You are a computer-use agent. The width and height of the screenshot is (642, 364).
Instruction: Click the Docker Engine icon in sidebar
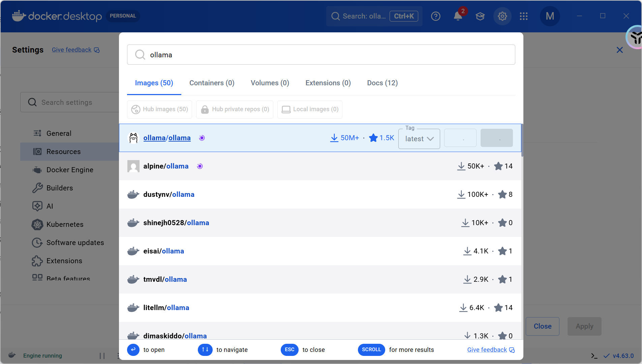[37, 170]
